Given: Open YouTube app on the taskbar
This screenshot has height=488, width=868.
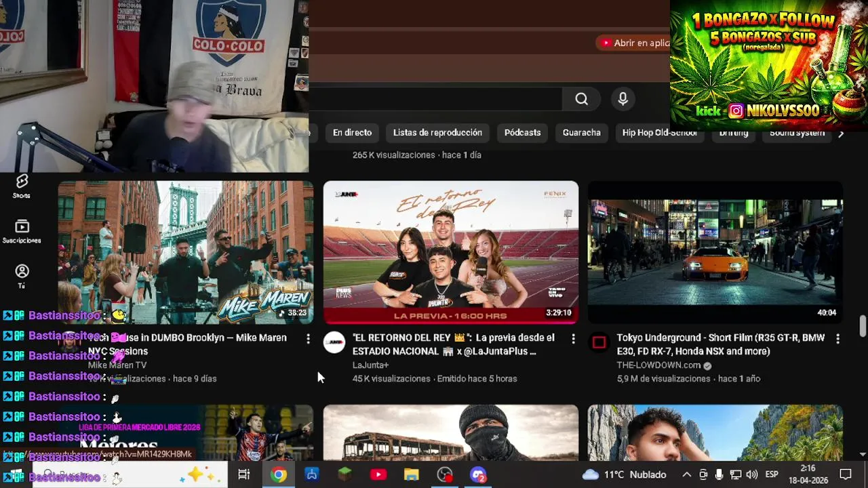Looking at the screenshot, I should pyautogui.click(x=378, y=474).
